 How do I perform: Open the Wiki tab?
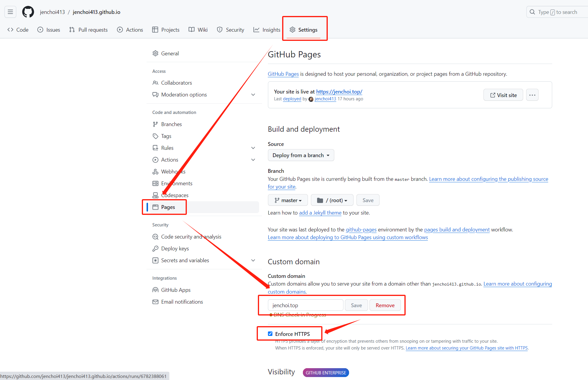(x=198, y=30)
